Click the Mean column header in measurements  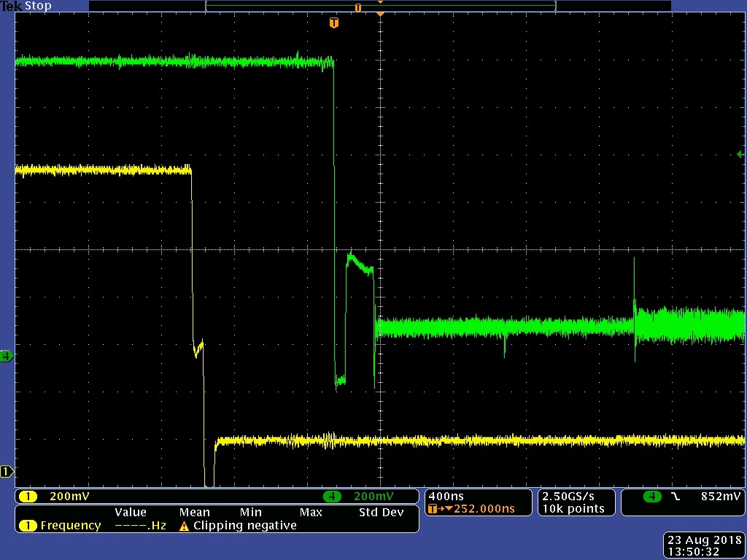(x=194, y=513)
